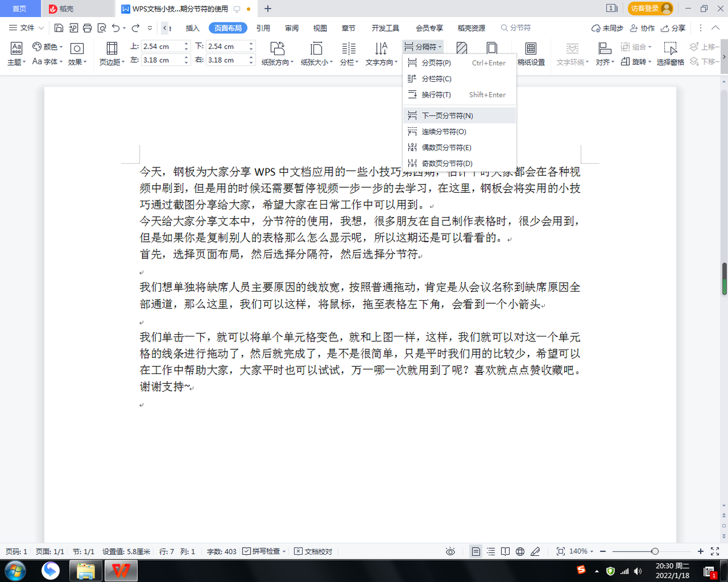Click the 文字方向 (Text direction) icon
The image size is (728, 582).
point(381,48)
